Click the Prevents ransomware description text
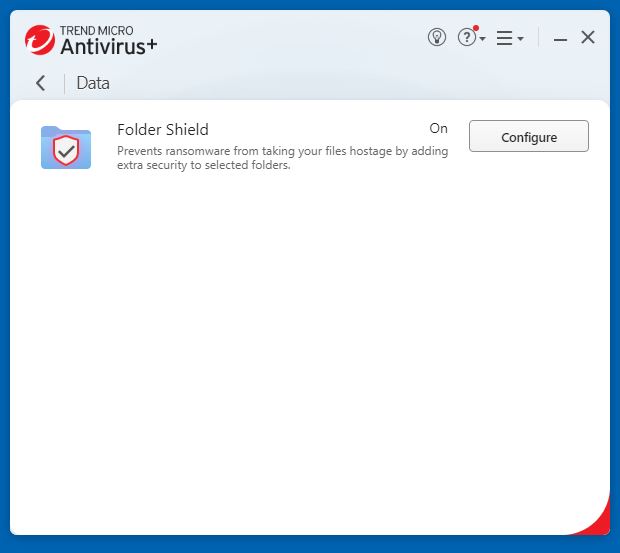 point(282,158)
